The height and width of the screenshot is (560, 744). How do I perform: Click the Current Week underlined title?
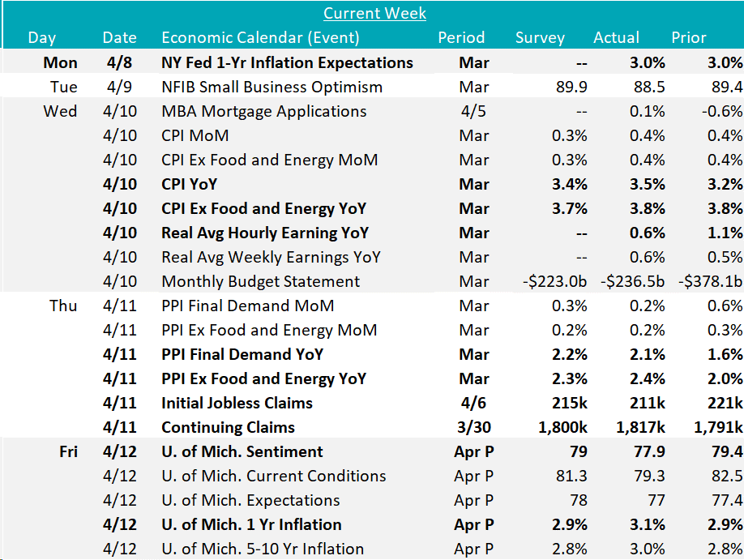[374, 13]
